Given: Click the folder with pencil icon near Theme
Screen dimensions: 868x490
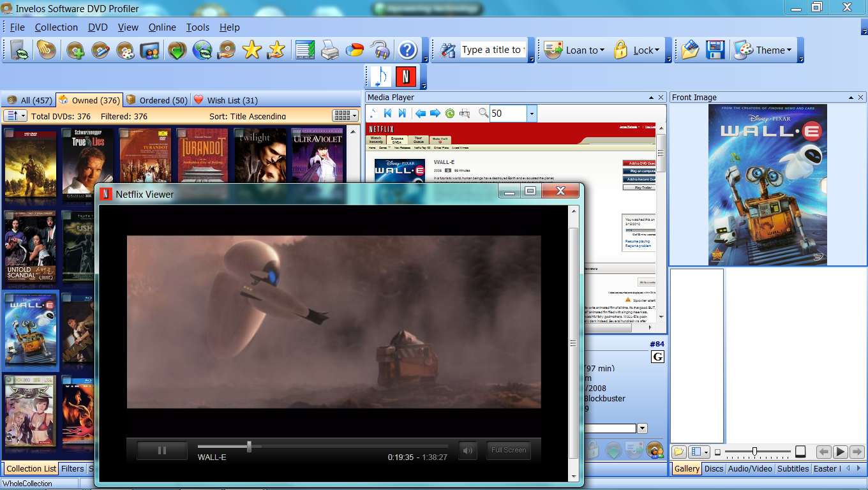Looking at the screenshot, I should point(690,50).
